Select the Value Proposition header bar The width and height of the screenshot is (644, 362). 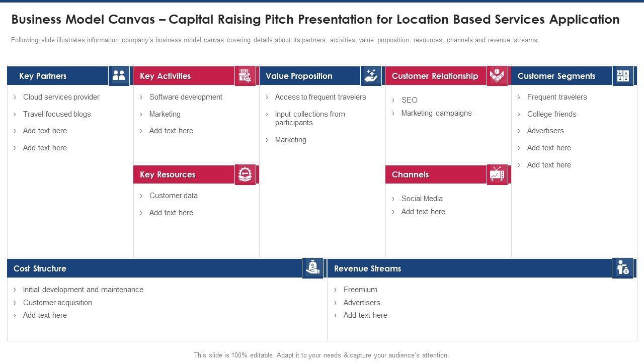(x=299, y=76)
